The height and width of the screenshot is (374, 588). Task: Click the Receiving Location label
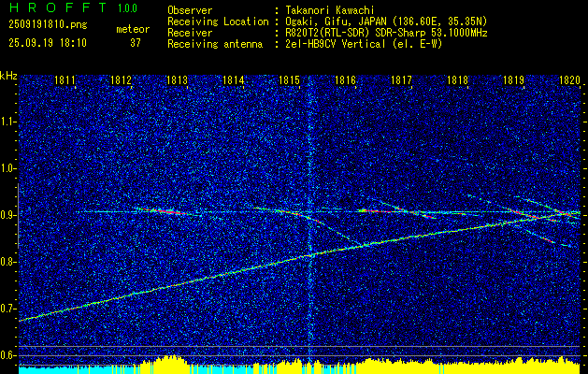pyautogui.click(x=218, y=22)
